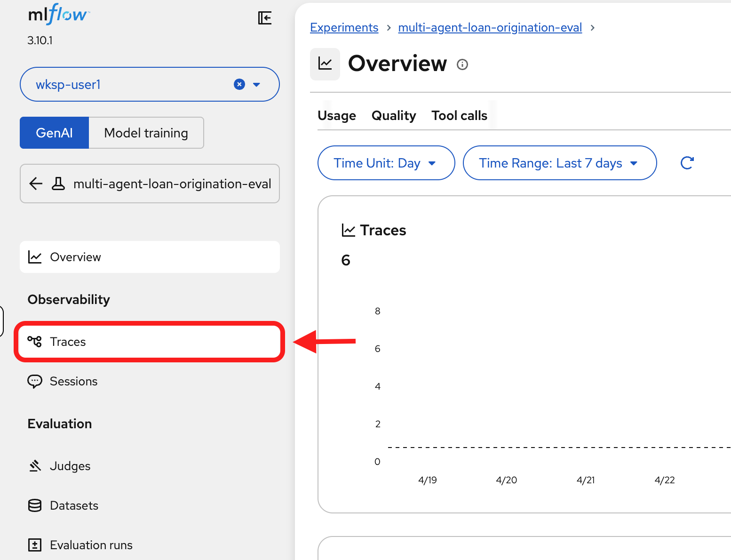Switch to Model training mode

pos(146,133)
